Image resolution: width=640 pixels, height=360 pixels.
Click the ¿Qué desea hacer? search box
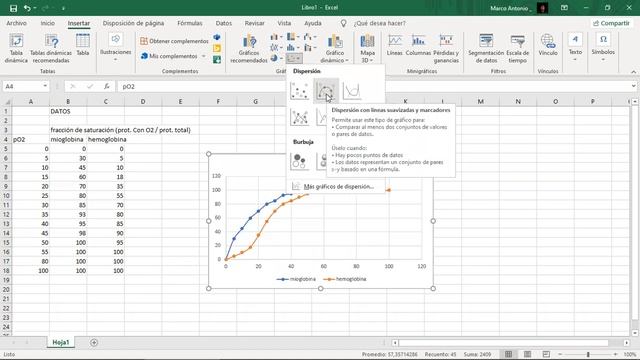click(380, 23)
